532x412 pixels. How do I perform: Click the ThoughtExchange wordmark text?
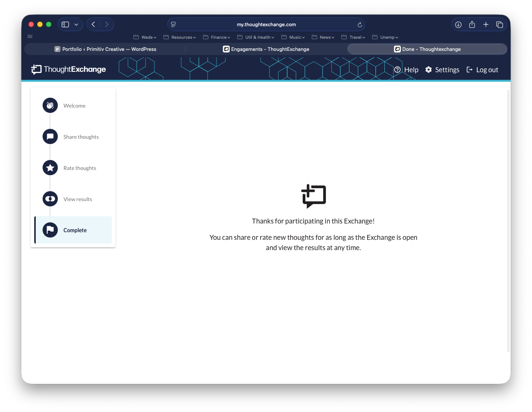(x=75, y=69)
